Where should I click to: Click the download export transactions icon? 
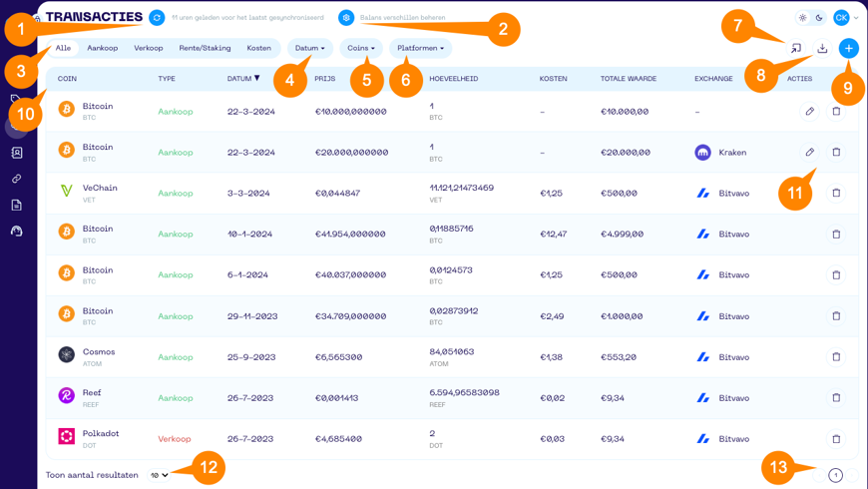822,48
